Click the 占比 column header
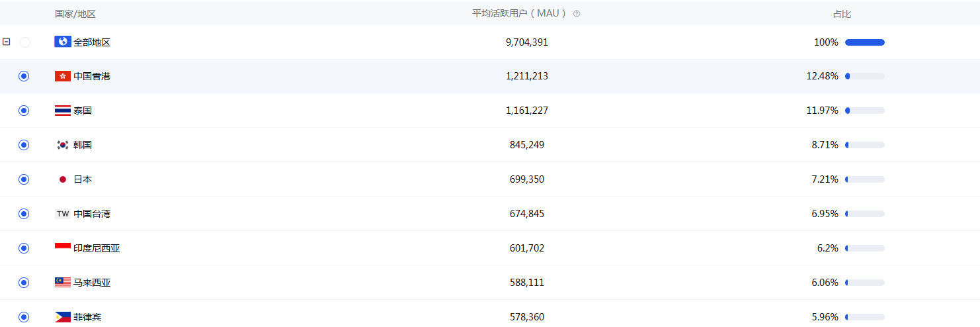 click(842, 14)
